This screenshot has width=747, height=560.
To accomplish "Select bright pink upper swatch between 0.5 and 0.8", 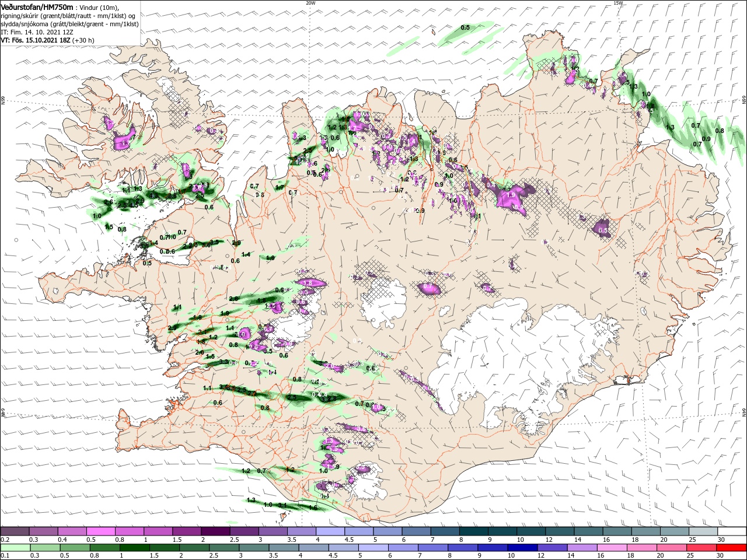I will tap(102, 531).
